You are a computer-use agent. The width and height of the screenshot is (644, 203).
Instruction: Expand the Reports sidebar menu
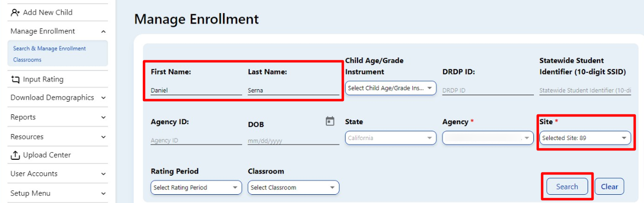point(103,117)
